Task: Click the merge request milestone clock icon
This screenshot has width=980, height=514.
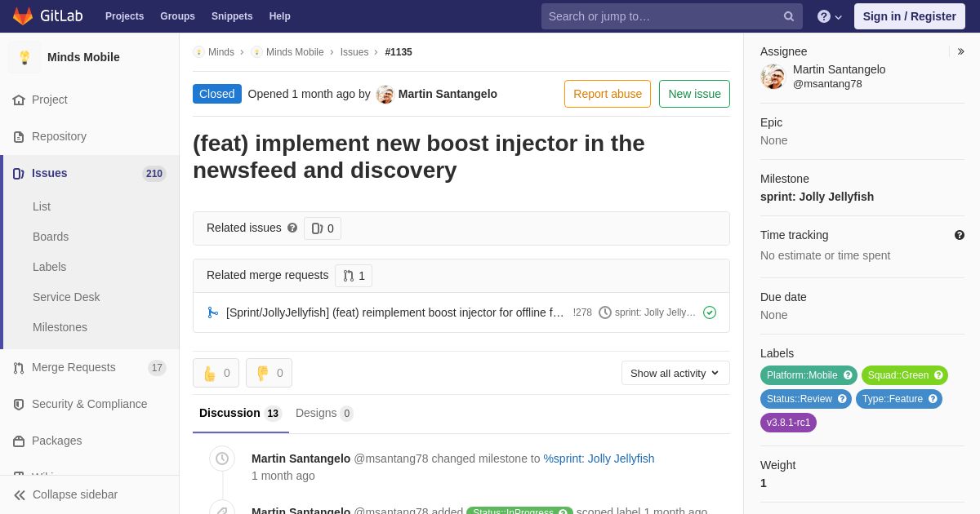Action: pyautogui.click(x=605, y=312)
